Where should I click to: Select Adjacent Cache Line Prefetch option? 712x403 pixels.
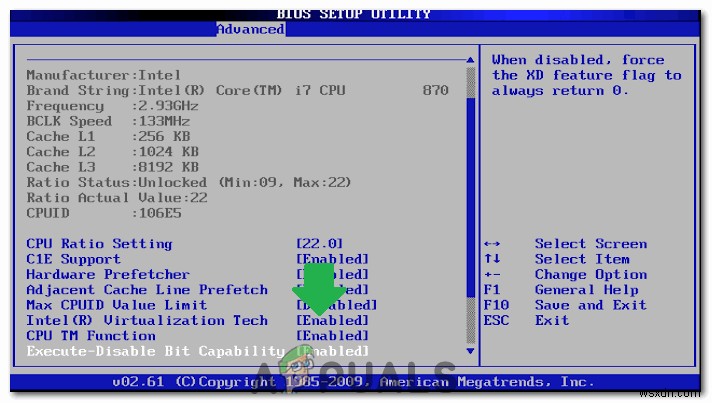(x=147, y=290)
